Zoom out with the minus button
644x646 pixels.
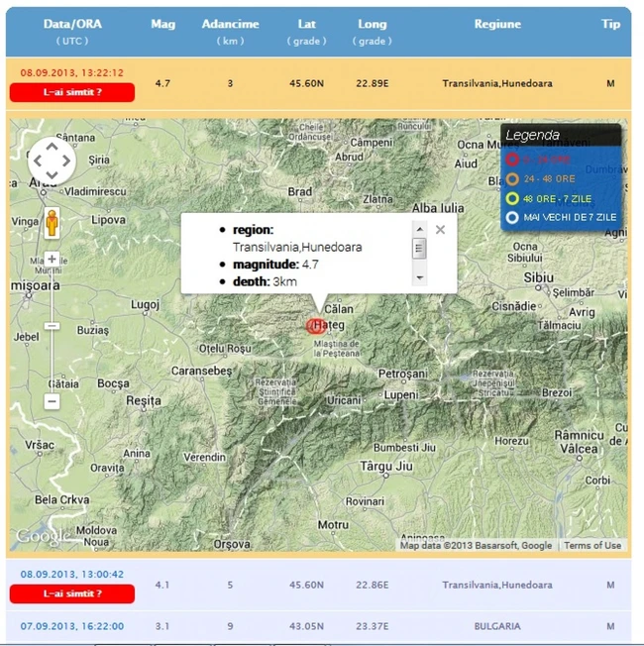[x=52, y=401]
